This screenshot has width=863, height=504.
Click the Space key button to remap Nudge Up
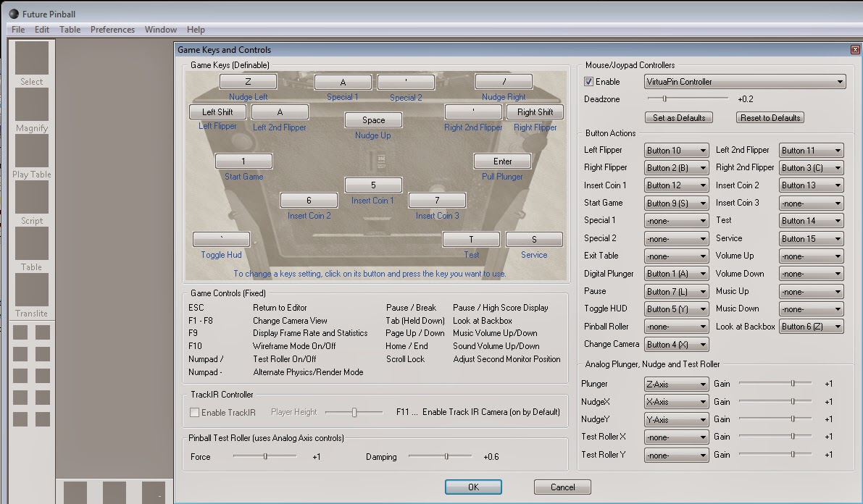click(372, 119)
